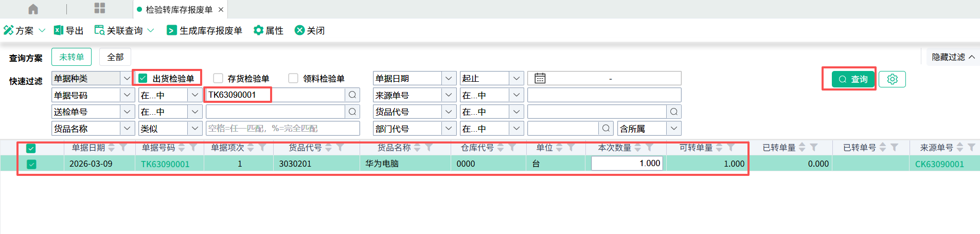This screenshot has width=980, height=234.
Task: Click the 关闭 close toolbar icon
Action: pos(299,30)
